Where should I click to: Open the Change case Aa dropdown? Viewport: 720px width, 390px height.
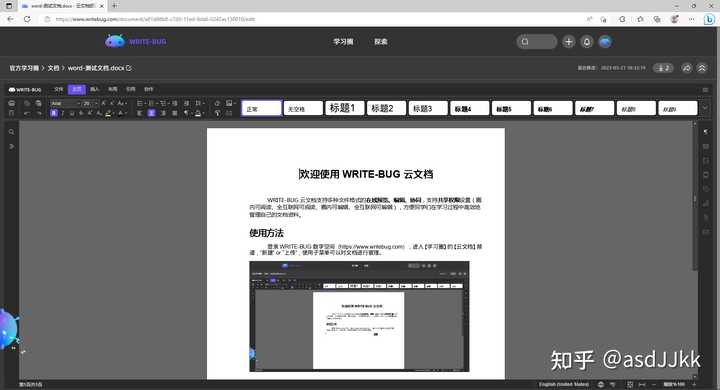pos(122,103)
